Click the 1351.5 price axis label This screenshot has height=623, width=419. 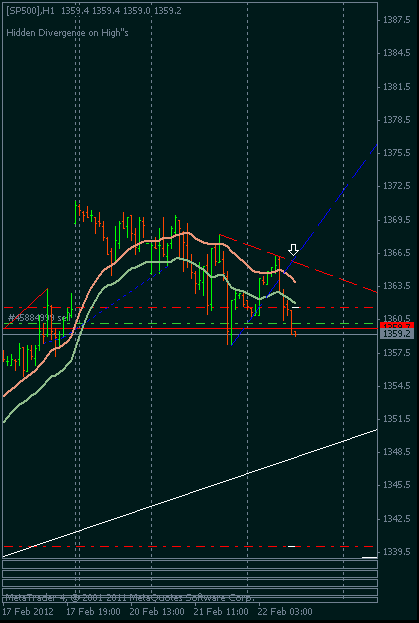(x=397, y=419)
